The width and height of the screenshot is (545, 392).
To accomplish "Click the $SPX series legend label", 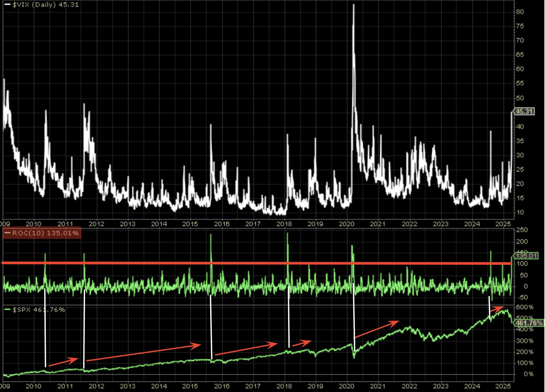I will (39, 310).
